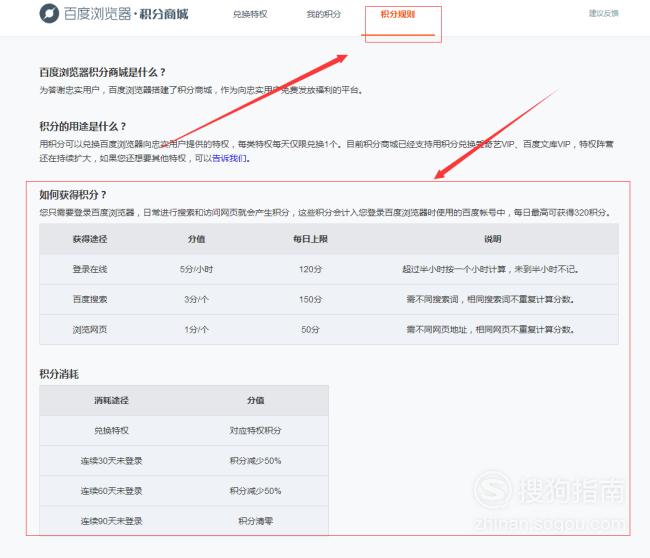Click the 说明 column header
The width and height of the screenshot is (650, 558).
click(x=492, y=239)
